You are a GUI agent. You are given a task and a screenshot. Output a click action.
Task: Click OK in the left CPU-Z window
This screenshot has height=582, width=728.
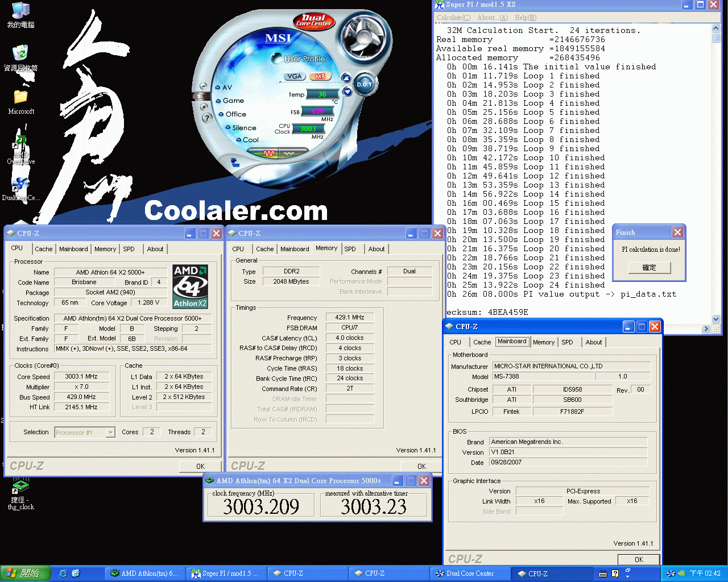pos(200,466)
